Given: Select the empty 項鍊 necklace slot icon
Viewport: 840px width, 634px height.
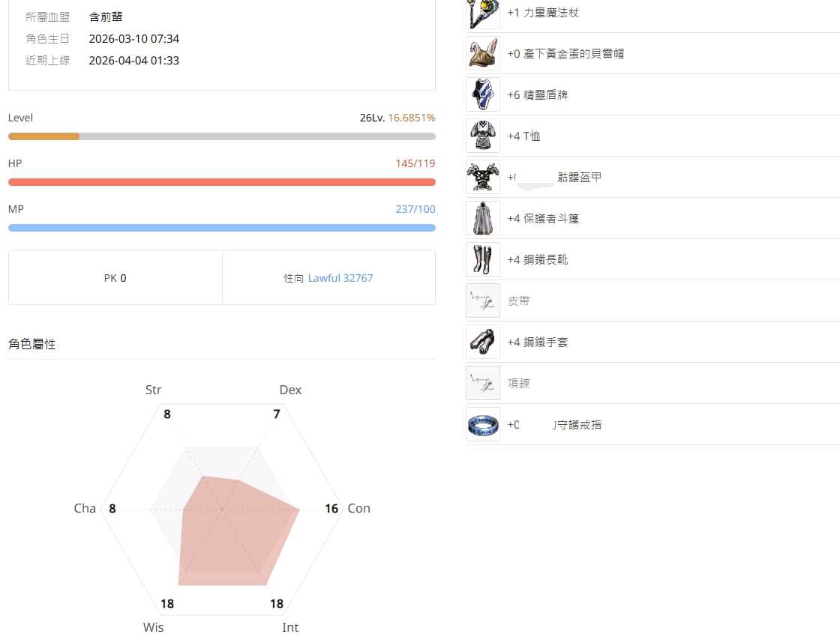Looking at the screenshot, I should click(483, 384).
